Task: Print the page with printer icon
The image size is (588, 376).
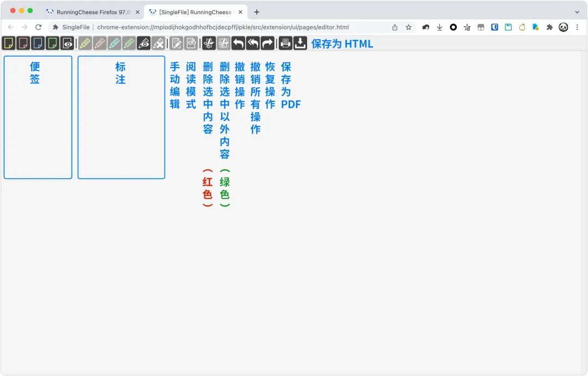Action: [285, 44]
